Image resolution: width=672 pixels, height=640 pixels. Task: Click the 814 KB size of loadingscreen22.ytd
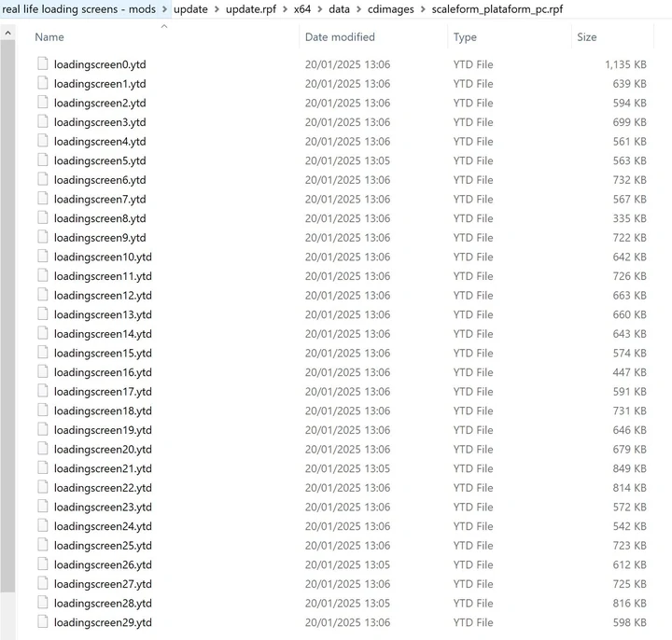630,488
